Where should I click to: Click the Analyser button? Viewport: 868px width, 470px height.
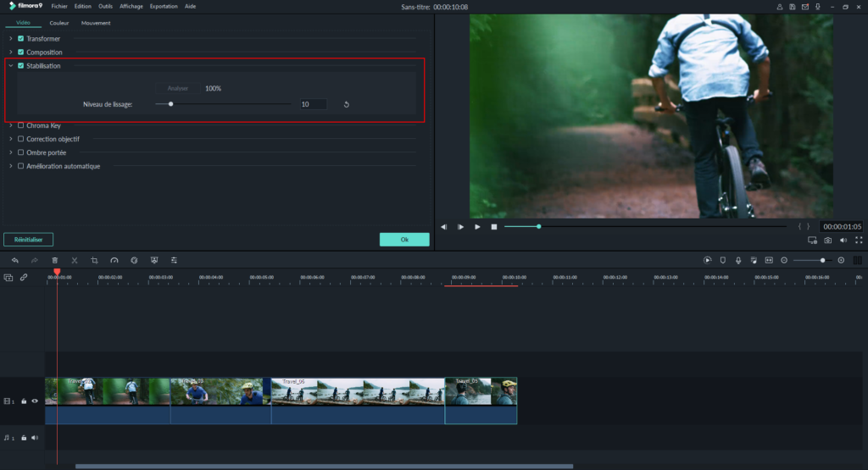tap(178, 88)
